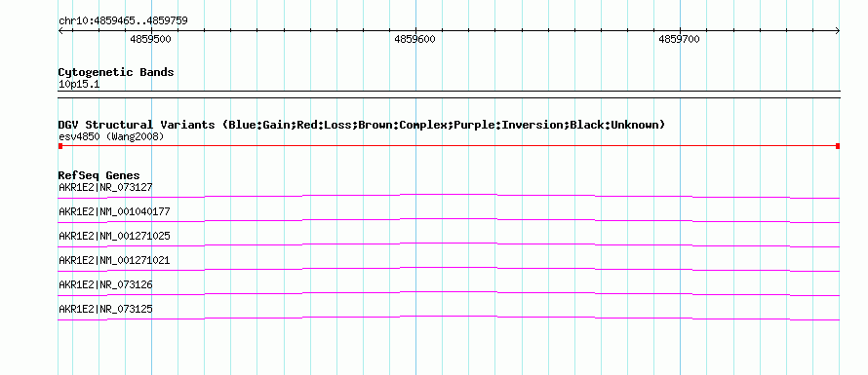Click the right arrowhead of the ruler

(x=838, y=31)
